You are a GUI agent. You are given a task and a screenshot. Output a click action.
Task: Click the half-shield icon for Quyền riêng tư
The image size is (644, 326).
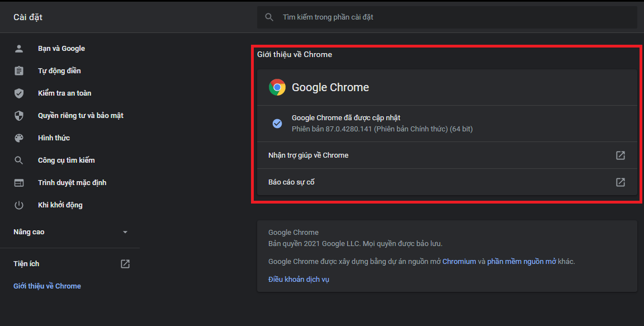click(19, 116)
